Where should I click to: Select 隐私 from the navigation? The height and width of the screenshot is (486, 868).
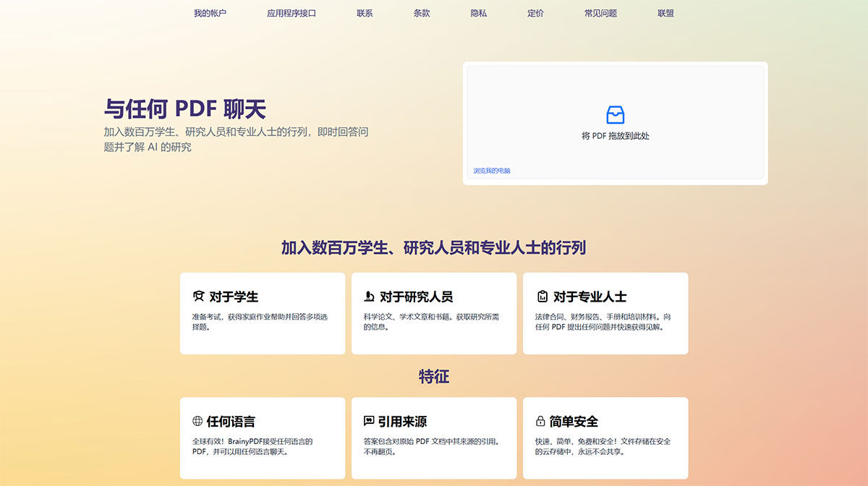pyautogui.click(x=479, y=12)
